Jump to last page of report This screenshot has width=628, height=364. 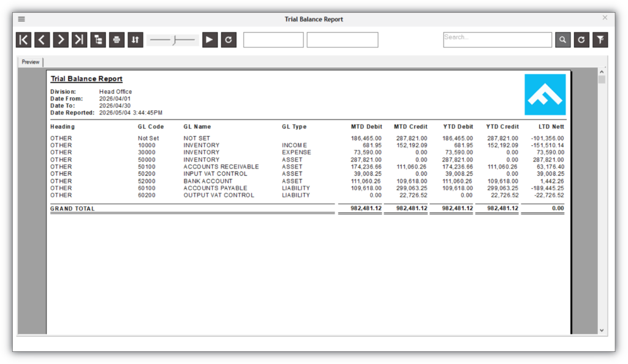(x=79, y=40)
